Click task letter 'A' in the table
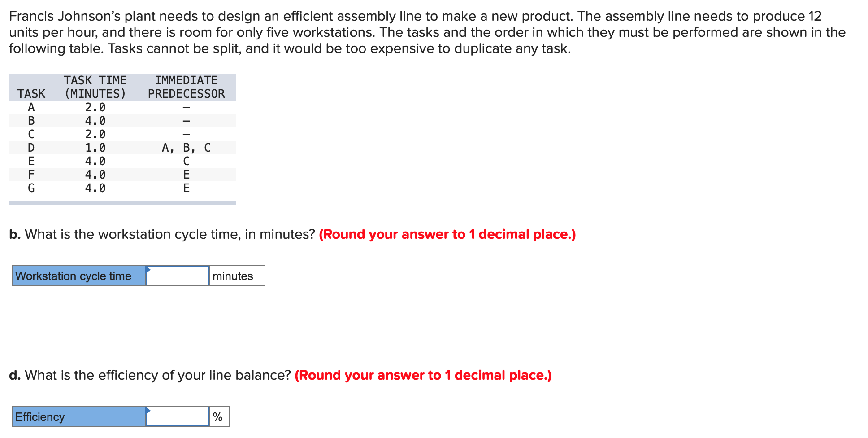The height and width of the screenshot is (438, 868). point(31,107)
